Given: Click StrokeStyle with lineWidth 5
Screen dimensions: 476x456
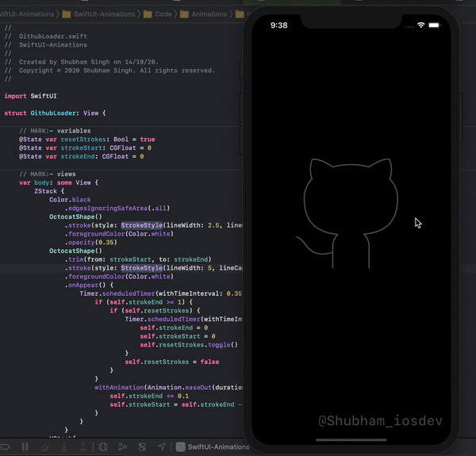Looking at the screenshot, I should [x=142, y=267].
